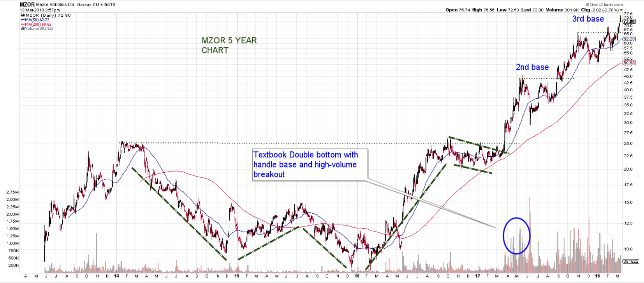The width and height of the screenshot is (644, 283).
Task: Click the red MA(200) line swatch in the legend
Action: (x=23, y=24)
